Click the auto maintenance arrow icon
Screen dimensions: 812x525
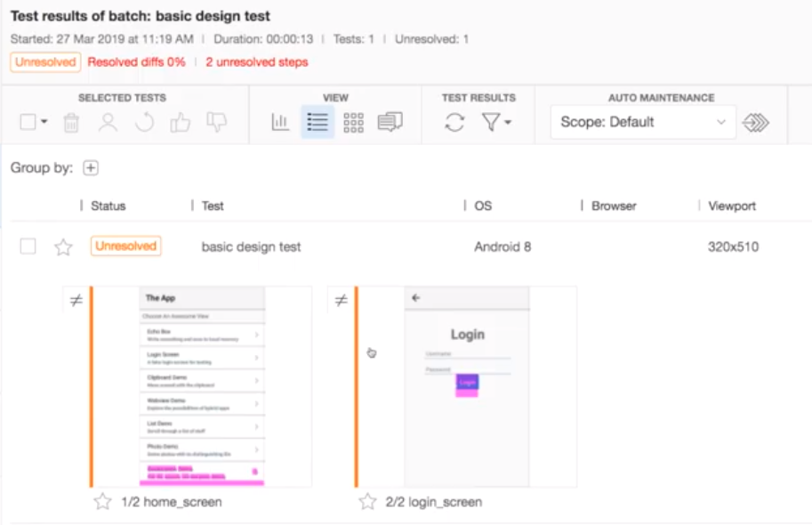pyautogui.click(x=755, y=123)
